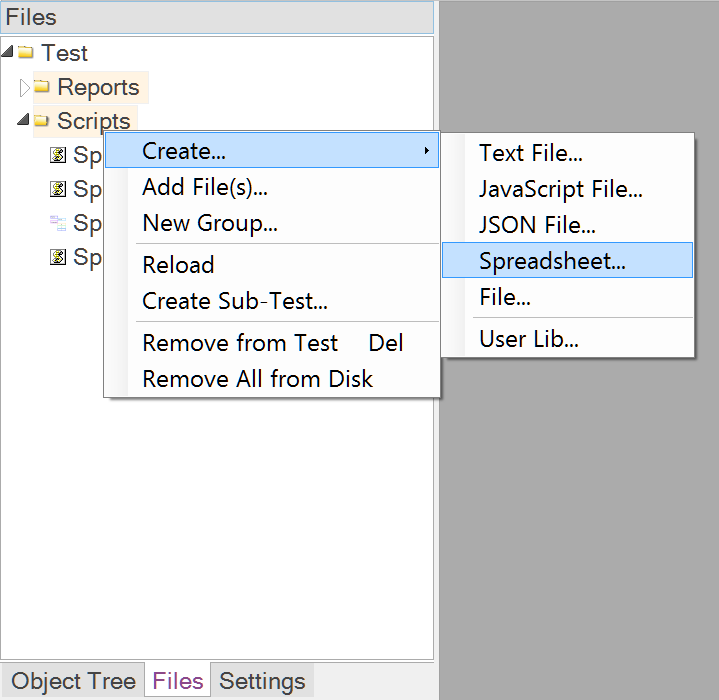Select Text File... in the submenu

[x=530, y=153]
